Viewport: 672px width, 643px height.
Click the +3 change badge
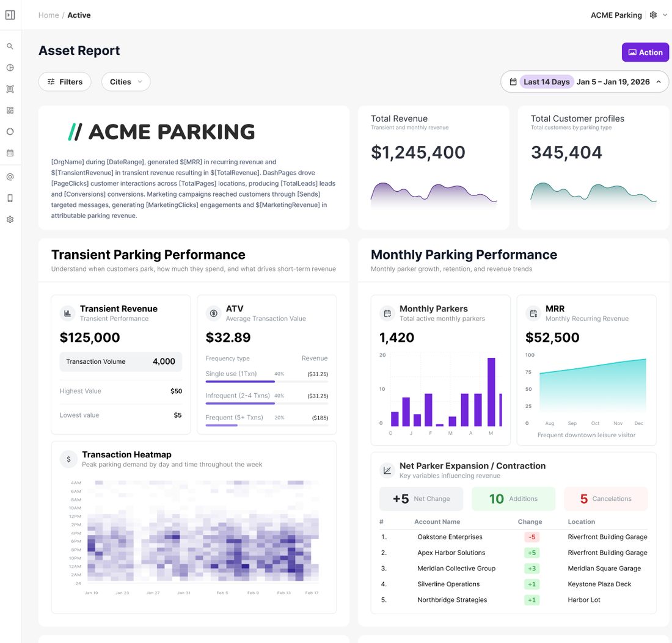coord(531,569)
